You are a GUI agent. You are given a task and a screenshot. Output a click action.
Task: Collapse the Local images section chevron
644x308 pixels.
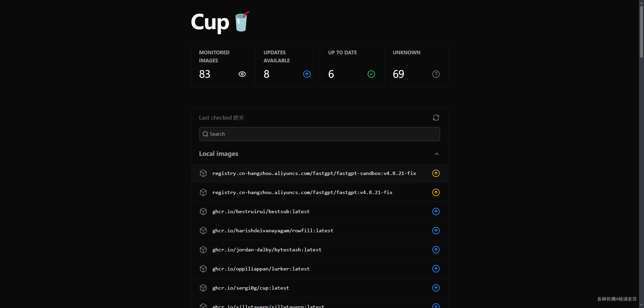pos(437,154)
